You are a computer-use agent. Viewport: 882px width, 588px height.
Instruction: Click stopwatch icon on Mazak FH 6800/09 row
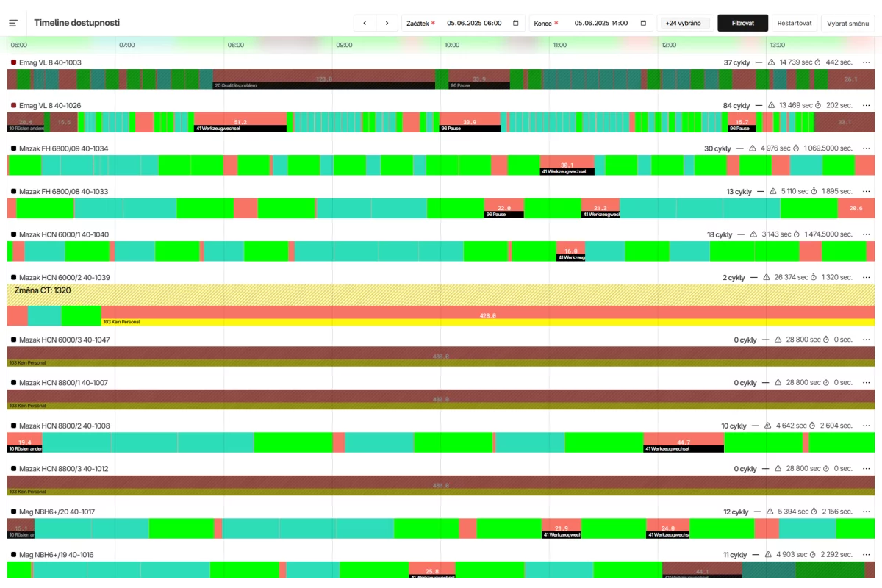(x=795, y=148)
